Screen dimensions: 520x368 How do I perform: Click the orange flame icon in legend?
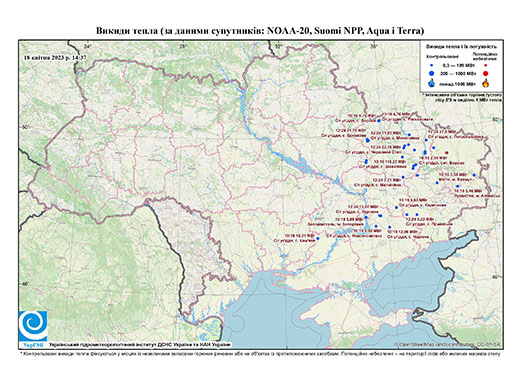pyautogui.click(x=486, y=83)
